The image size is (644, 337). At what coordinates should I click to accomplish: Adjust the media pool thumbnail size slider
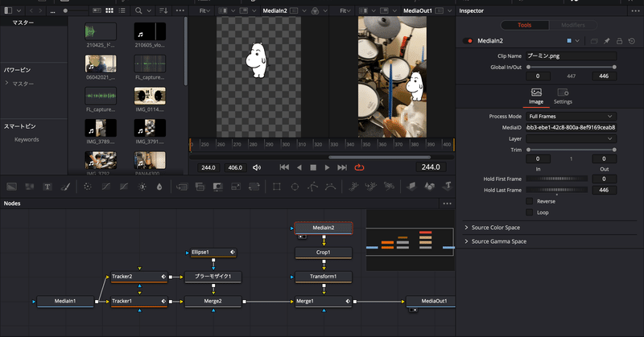point(65,10)
